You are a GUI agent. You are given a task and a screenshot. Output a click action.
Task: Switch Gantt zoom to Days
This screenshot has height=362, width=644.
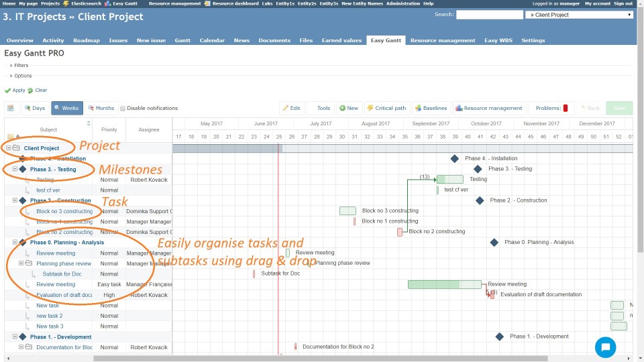[34, 108]
